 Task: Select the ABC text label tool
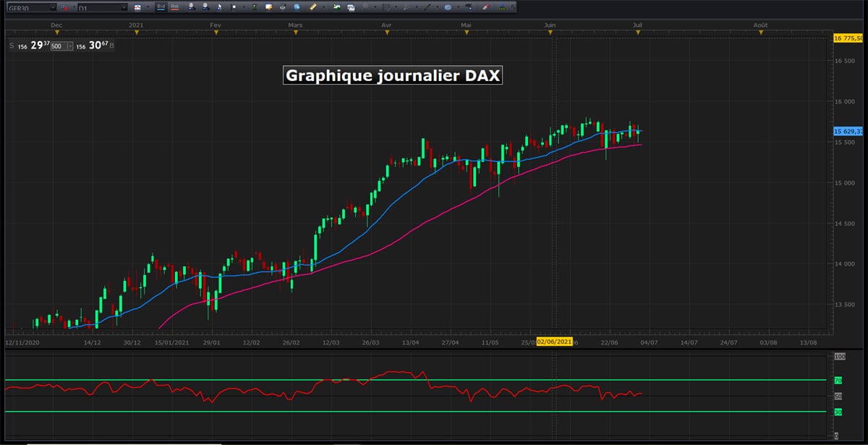469,7
